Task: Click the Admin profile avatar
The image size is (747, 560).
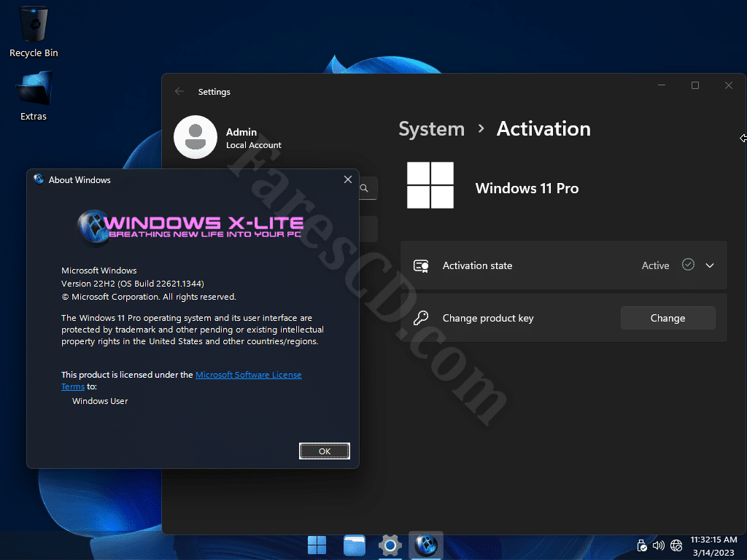Action: [x=196, y=137]
